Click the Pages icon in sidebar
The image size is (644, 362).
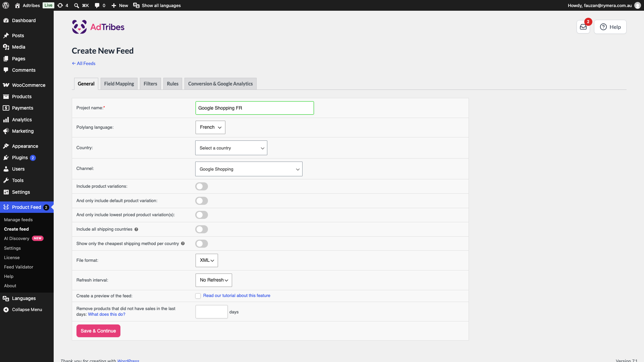tap(6, 59)
